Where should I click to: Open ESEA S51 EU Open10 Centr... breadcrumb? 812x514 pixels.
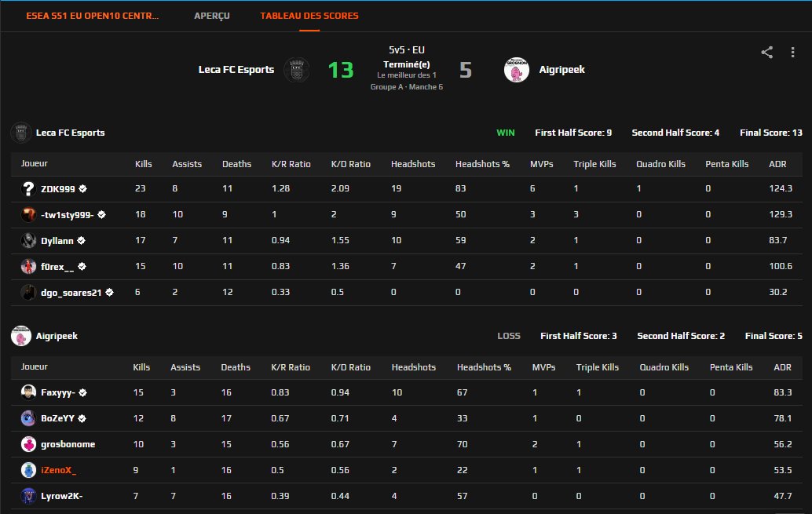tap(92, 16)
